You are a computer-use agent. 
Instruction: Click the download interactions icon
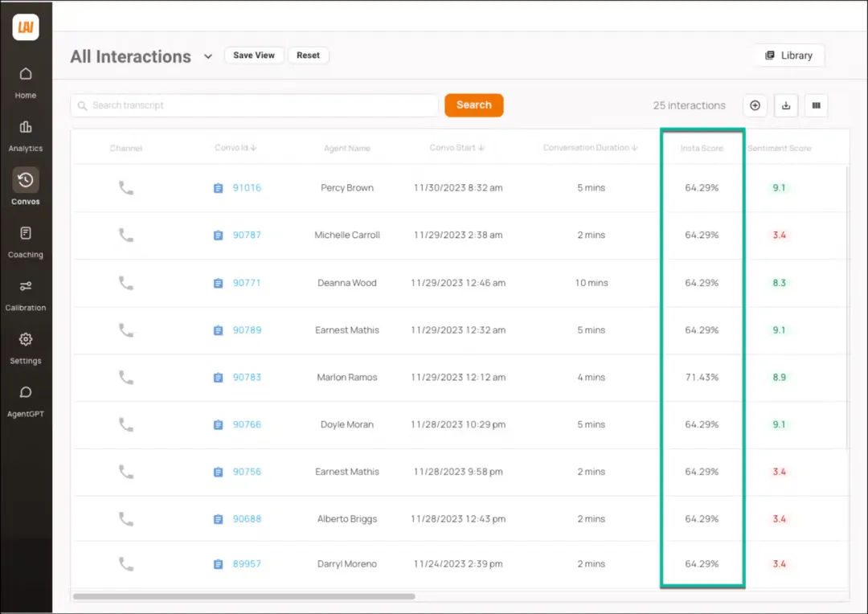click(786, 105)
